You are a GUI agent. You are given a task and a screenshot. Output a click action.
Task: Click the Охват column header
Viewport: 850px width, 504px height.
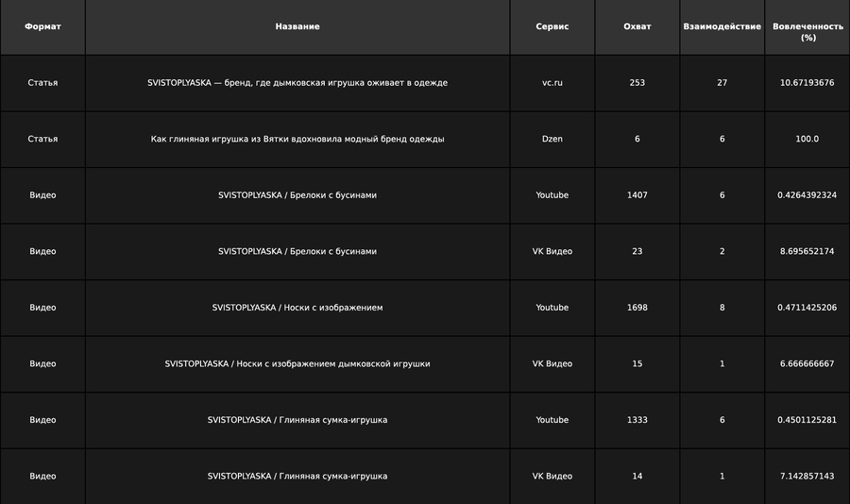coord(637,26)
